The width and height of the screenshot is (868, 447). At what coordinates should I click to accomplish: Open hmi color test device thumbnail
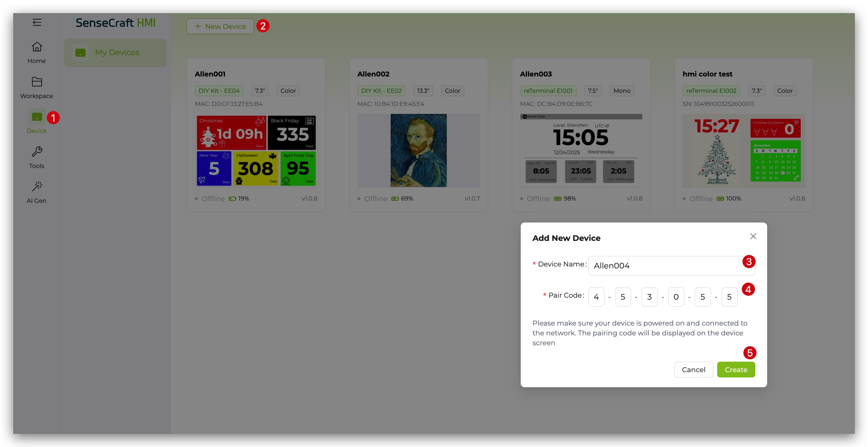pos(743,150)
